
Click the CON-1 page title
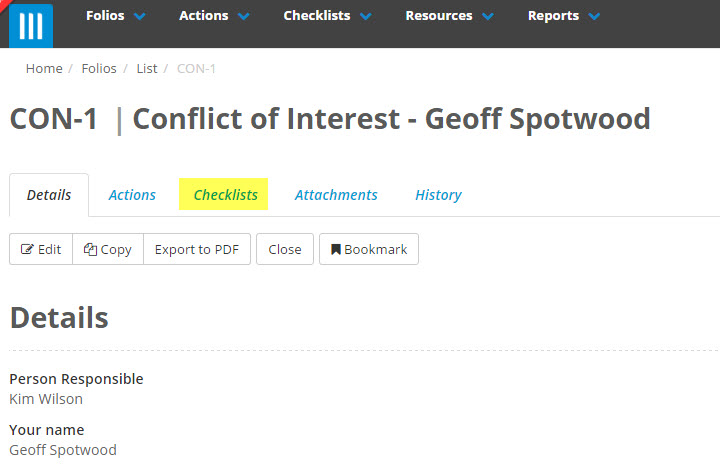pyautogui.click(x=54, y=120)
